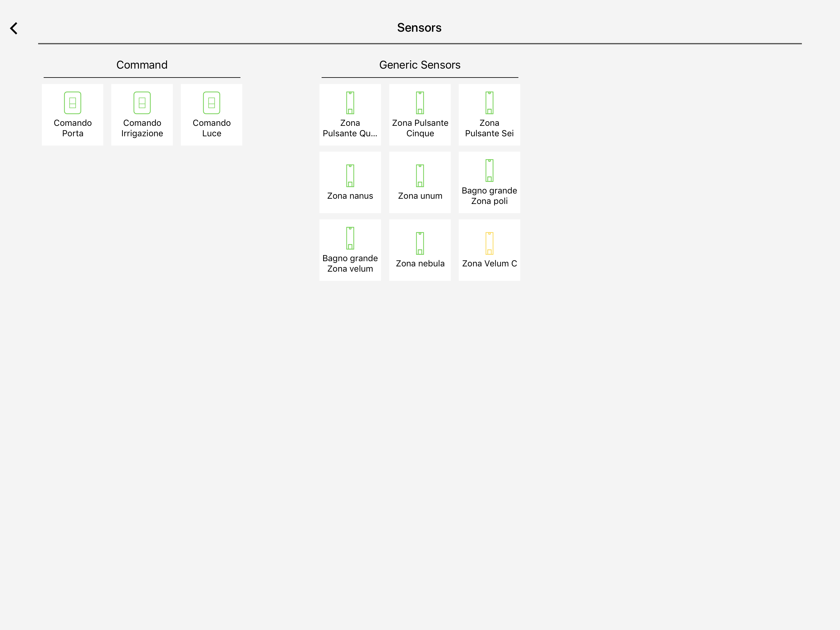Image resolution: width=840 pixels, height=630 pixels.
Task: Select the Zona unum sensor icon
Action: [420, 176]
